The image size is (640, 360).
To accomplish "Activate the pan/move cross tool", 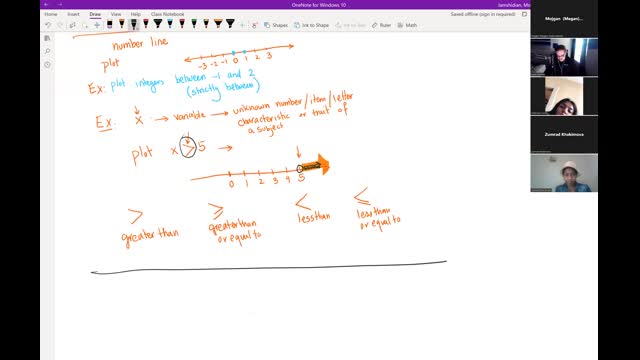I will pyautogui.click(x=97, y=25).
